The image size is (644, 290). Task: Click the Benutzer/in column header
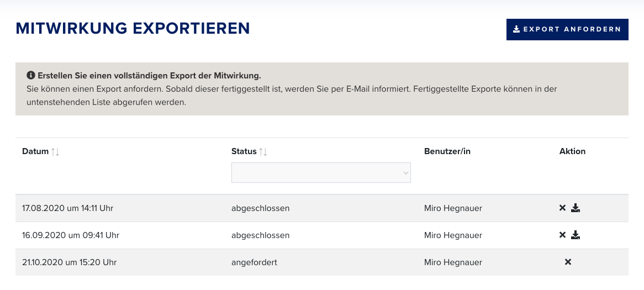coord(447,151)
